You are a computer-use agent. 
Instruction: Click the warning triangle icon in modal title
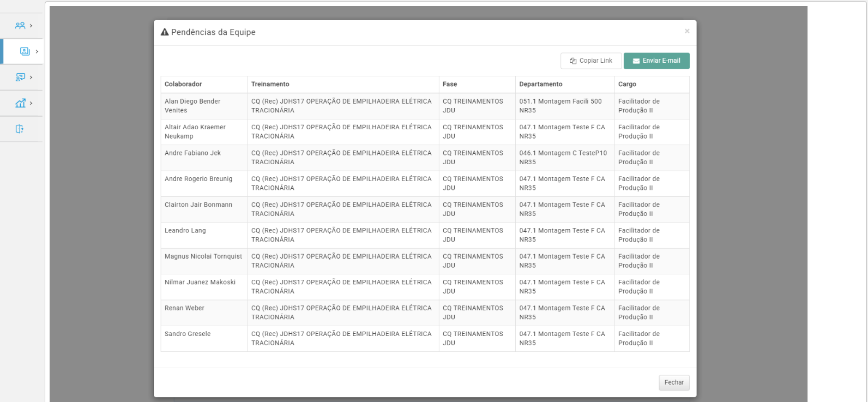[x=165, y=32]
